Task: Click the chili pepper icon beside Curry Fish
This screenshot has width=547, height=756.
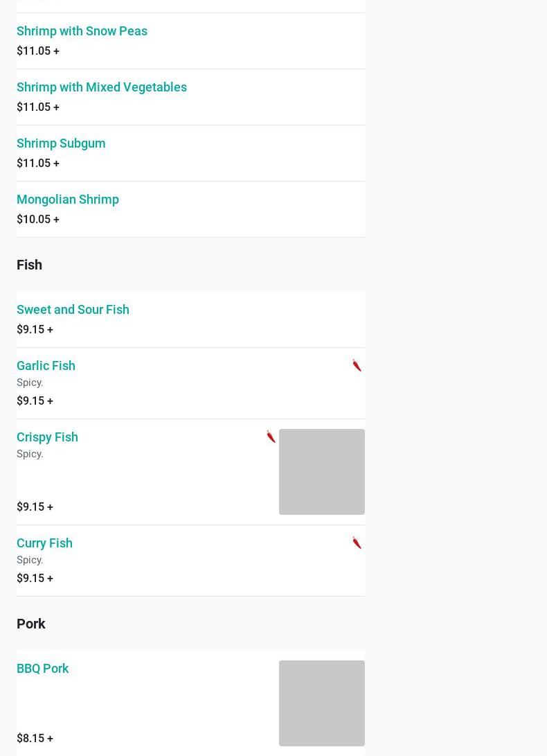Action: (x=357, y=543)
